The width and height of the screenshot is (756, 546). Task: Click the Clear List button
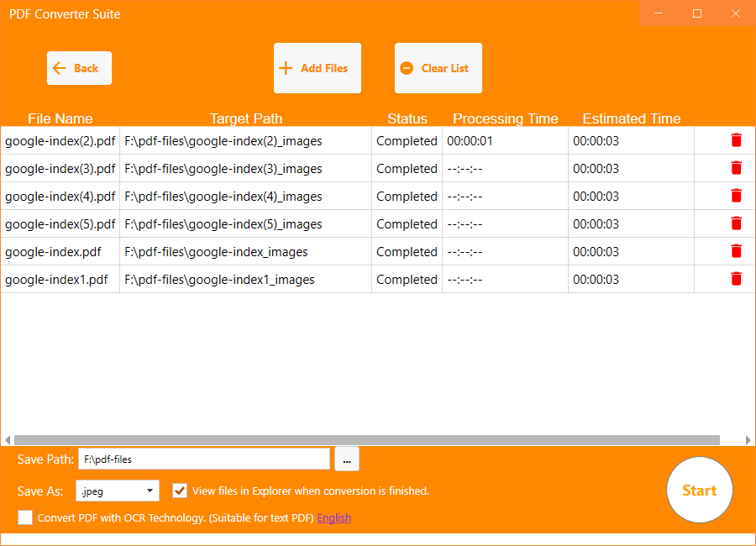click(x=438, y=68)
